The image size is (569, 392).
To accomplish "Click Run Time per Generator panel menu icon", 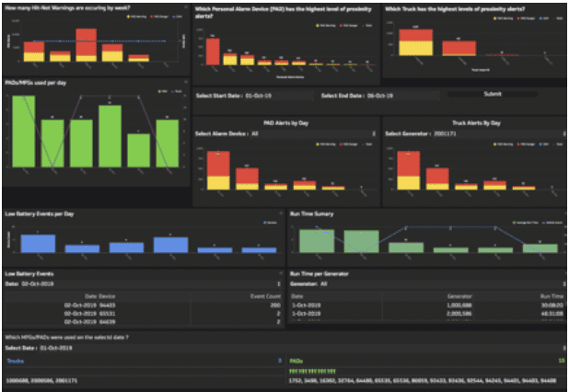I will (563, 273).
